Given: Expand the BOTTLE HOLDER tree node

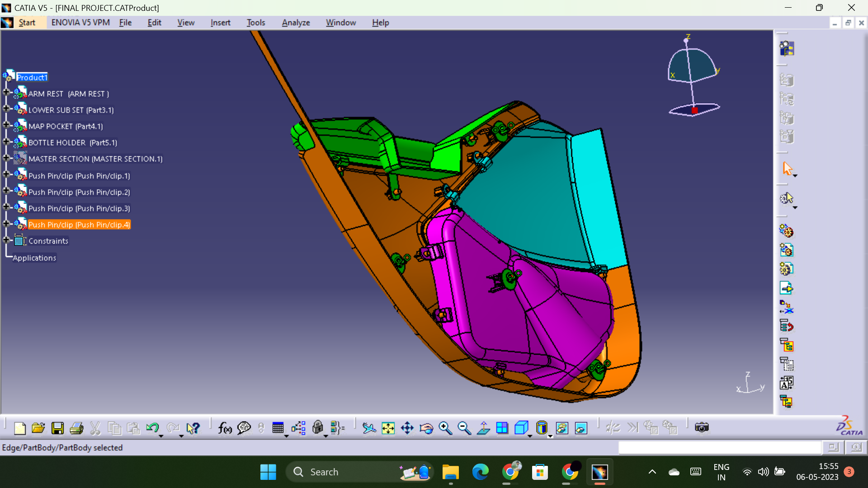Looking at the screenshot, I should tap(6, 141).
